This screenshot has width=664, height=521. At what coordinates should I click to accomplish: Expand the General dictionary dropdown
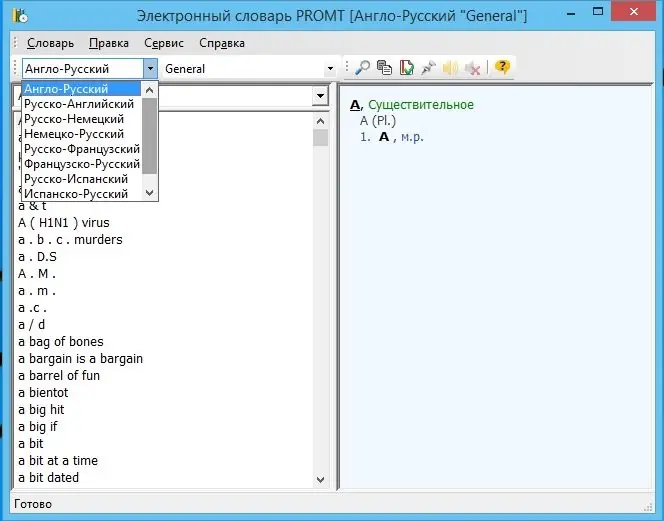tap(330, 69)
